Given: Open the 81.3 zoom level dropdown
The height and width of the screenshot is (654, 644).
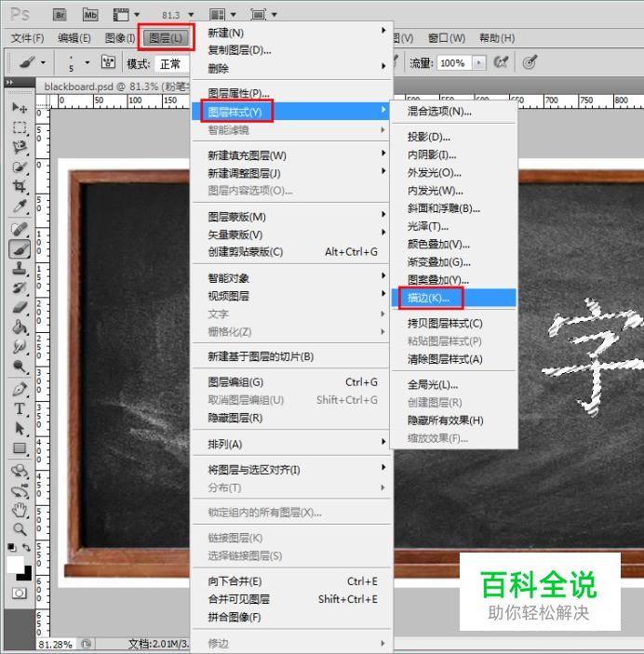Looking at the screenshot, I should (x=191, y=15).
